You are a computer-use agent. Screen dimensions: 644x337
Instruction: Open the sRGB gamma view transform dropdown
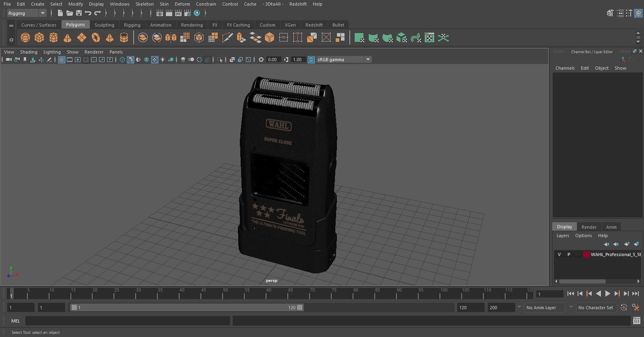(344, 60)
